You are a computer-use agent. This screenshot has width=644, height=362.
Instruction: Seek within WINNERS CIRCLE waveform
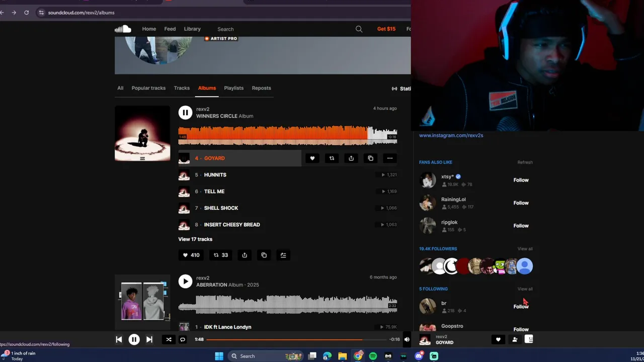(287, 135)
